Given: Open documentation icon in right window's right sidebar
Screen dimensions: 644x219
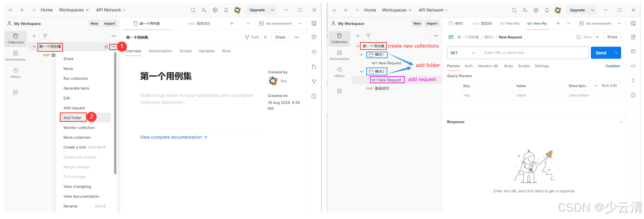Looking at the screenshot, I should pos(633,37).
